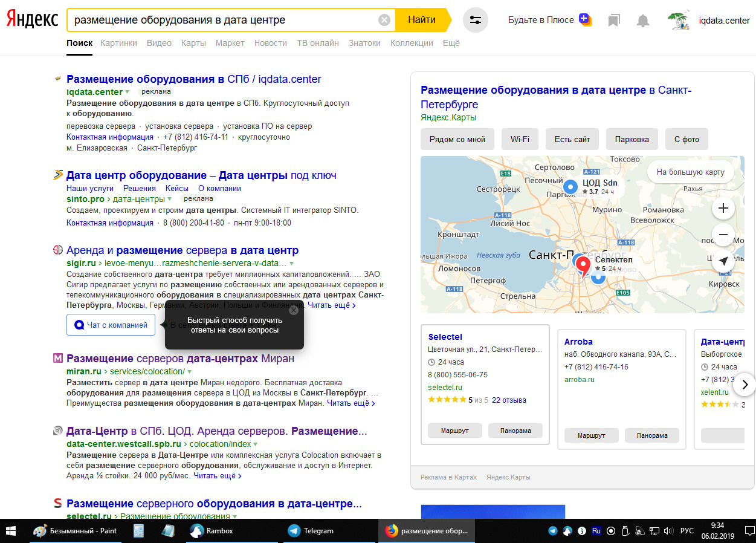Expand the dropdown arrow beside sigir.ru URL
The width and height of the screenshot is (756, 543).
click(x=291, y=264)
